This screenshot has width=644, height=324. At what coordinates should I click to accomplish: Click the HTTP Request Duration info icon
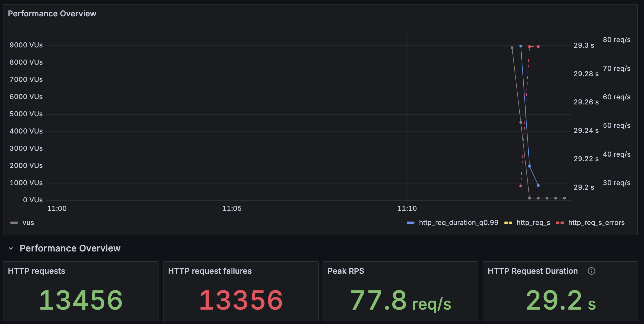[x=591, y=271]
